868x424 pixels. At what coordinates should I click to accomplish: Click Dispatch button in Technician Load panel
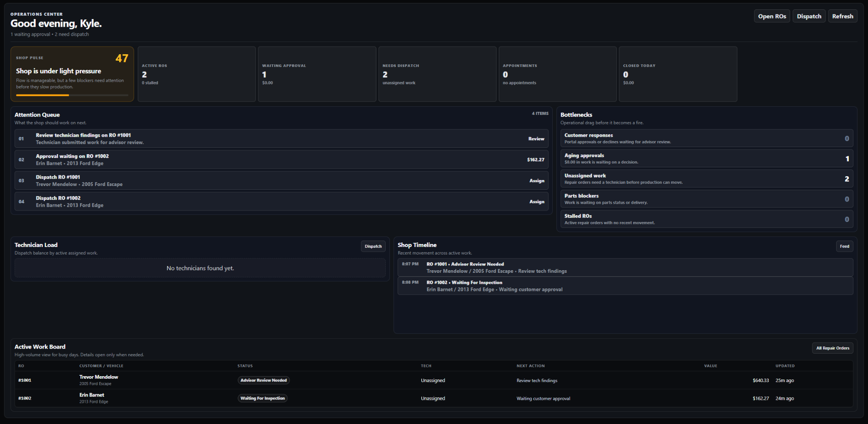pyautogui.click(x=373, y=246)
